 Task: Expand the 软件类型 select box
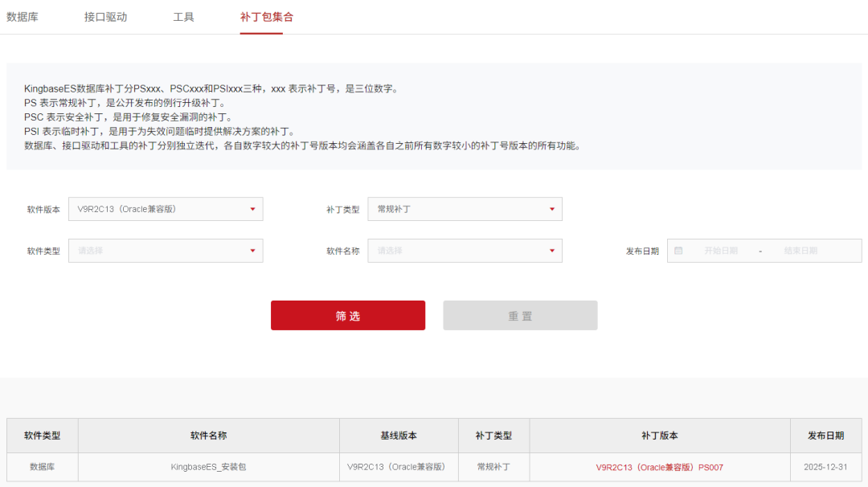click(166, 251)
